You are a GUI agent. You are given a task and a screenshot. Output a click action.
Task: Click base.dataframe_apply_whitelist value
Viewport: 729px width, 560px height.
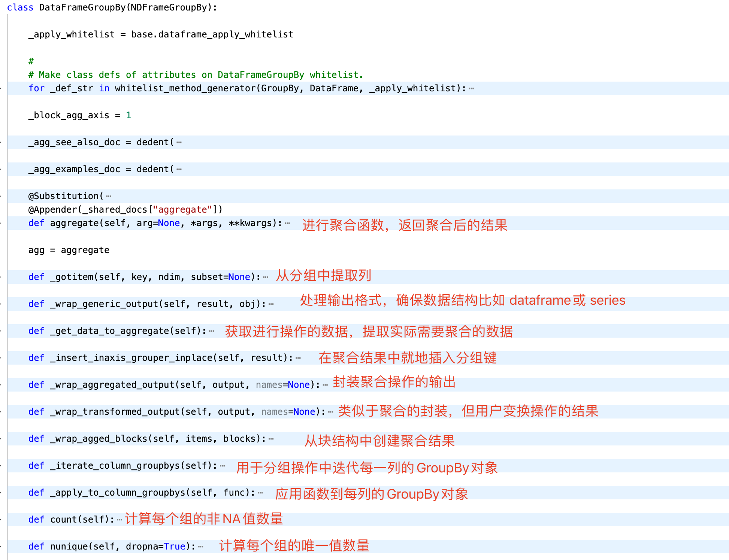coord(212,34)
